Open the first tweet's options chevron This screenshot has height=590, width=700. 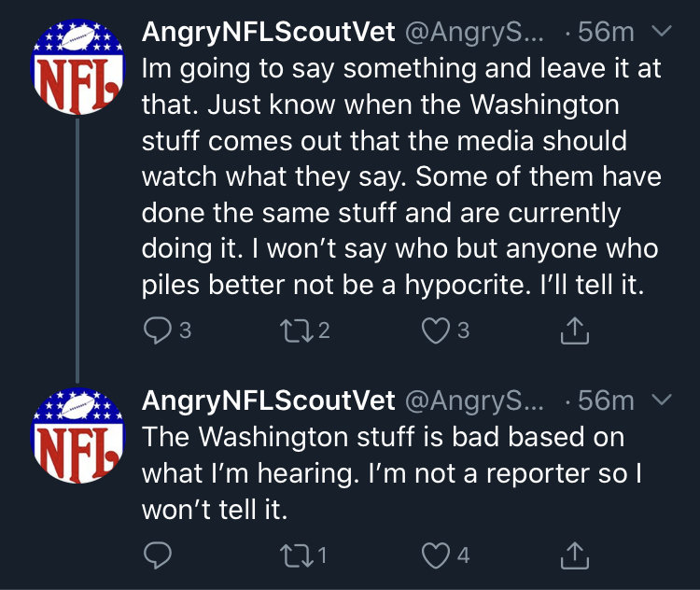click(x=661, y=31)
